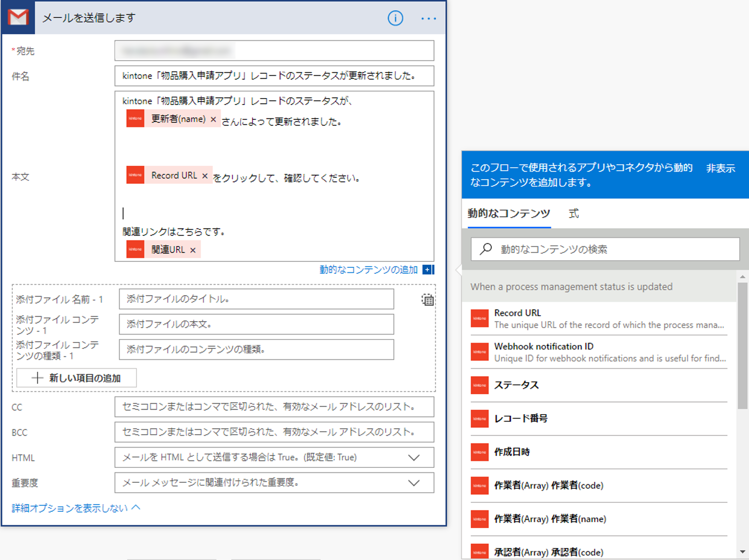
Task: Click the BCC address field
Action: tap(274, 432)
